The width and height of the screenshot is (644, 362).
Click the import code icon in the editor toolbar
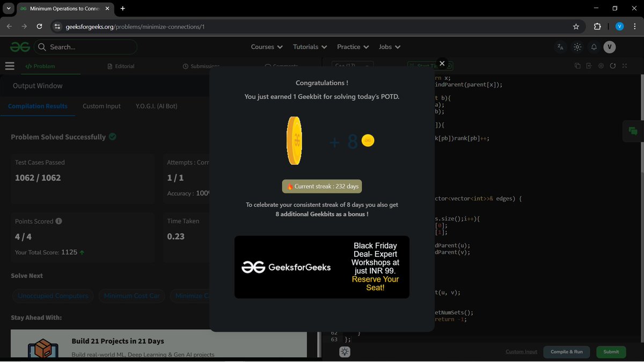point(589,65)
